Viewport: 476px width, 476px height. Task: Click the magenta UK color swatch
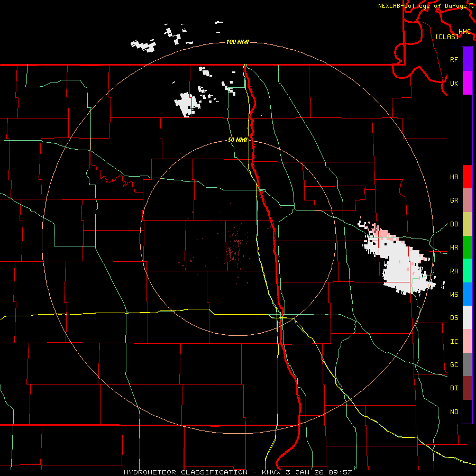pyautogui.click(x=467, y=83)
